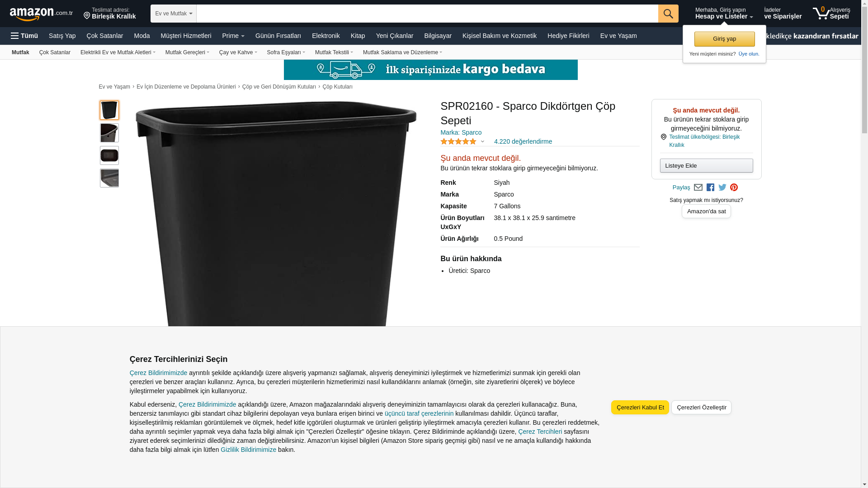Open the Tümü hamburger menu

[24, 36]
